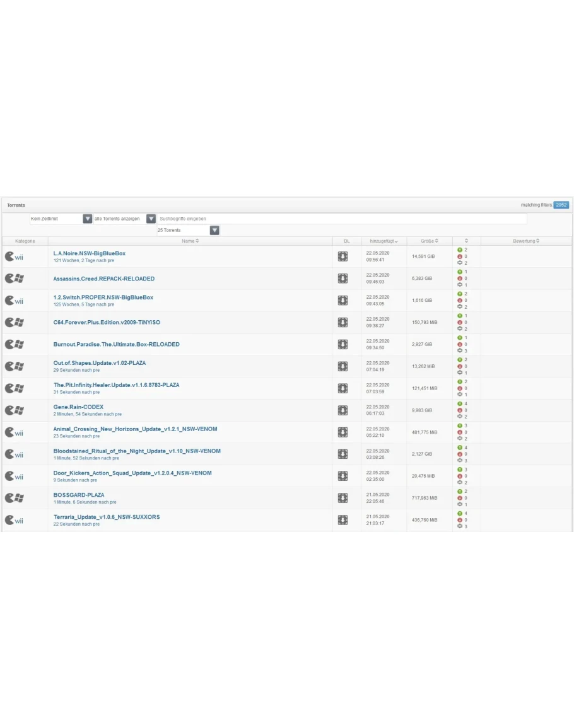
Task: Sort torrents by the 'Größe' column
Action: coord(430,241)
